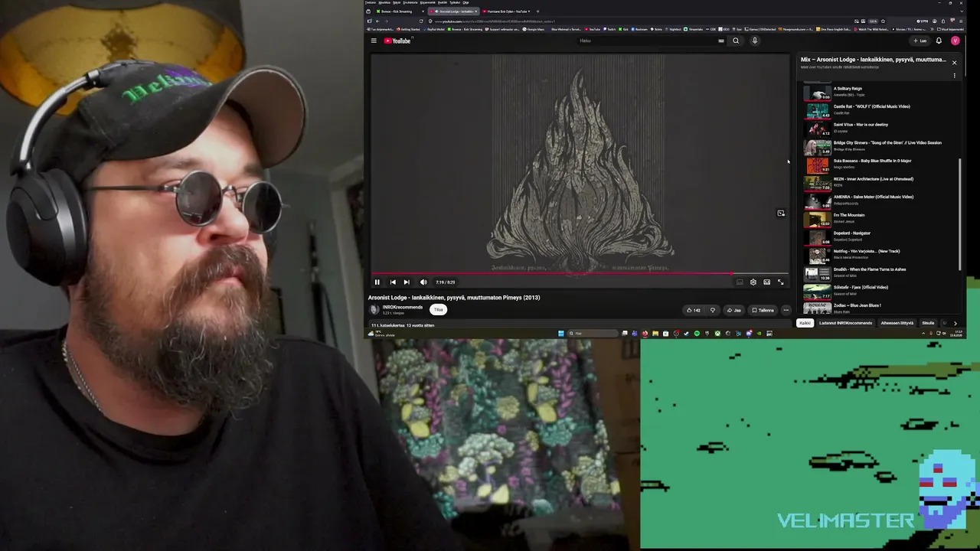Image resolution: width=980 pixels, height=551 pixels.
Task: Dislike the Arsonist Lodge video
Action: 713,310
